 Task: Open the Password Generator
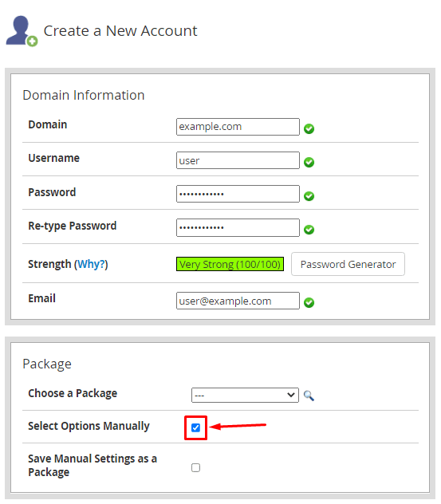click(x=348, y=264)
